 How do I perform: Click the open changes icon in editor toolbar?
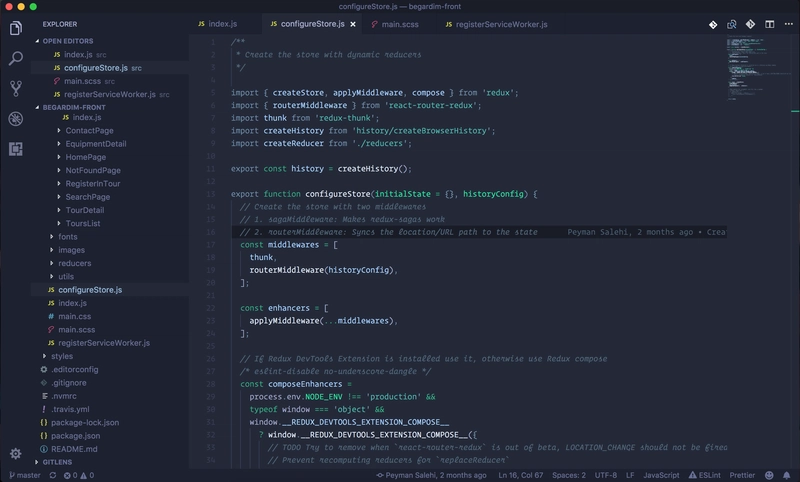[x=732, y=24]
